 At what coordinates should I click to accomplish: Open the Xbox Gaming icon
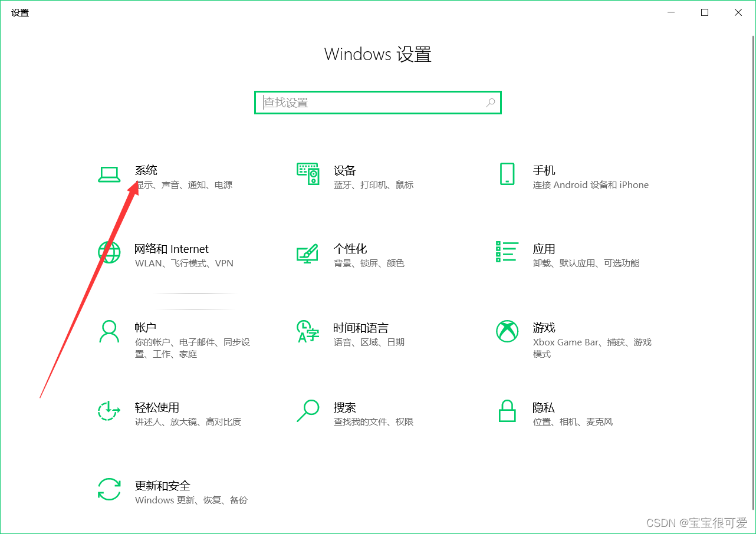(507, 331)
